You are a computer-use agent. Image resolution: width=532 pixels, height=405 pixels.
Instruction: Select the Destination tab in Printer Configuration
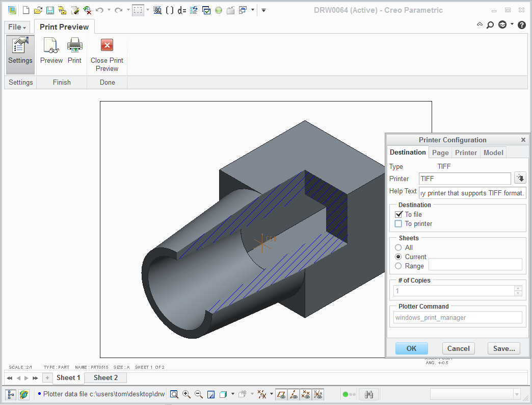(408, 152)
